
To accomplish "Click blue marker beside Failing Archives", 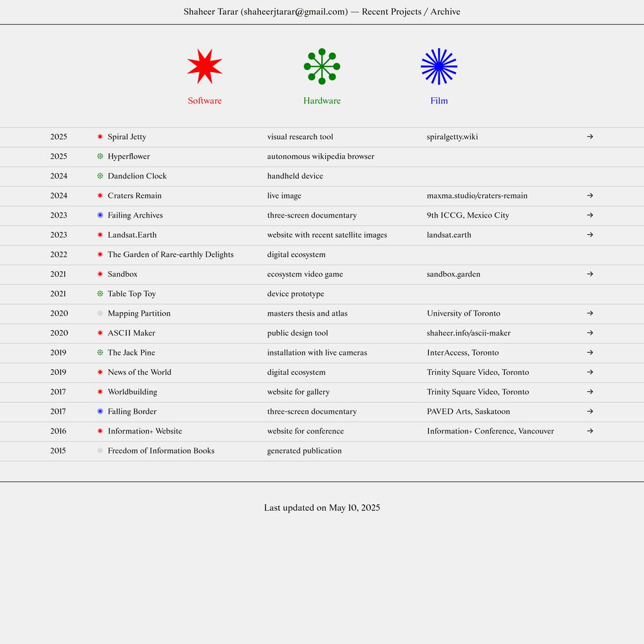I will pos(100,215).
